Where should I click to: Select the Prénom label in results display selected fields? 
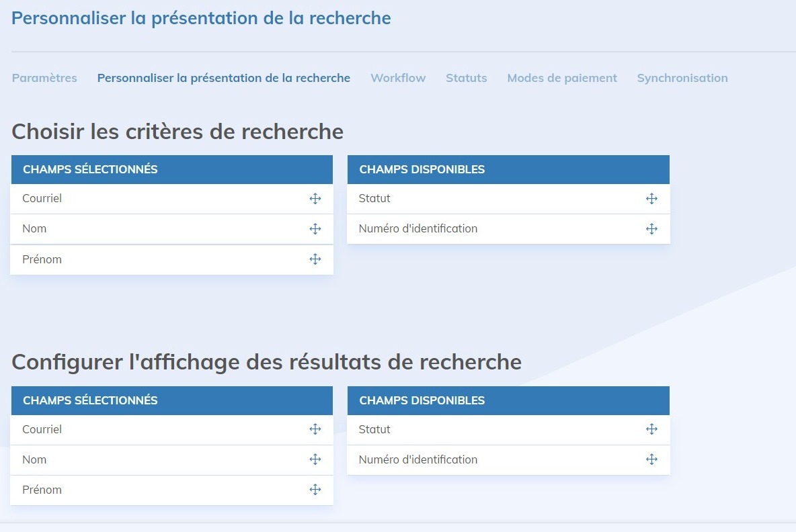[42, 490]
